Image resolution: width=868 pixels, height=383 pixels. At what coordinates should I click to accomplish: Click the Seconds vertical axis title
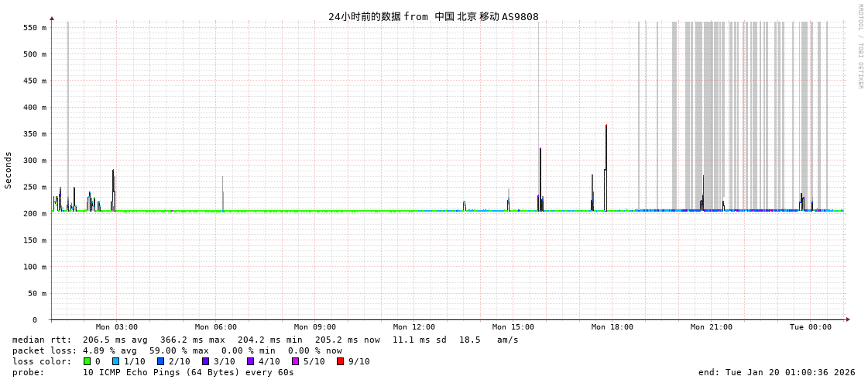coord(9,170)
